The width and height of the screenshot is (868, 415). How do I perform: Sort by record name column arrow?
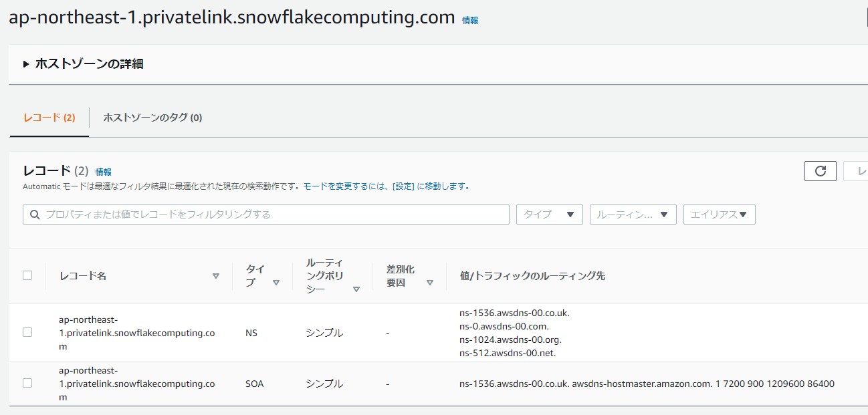click(215, 276)
